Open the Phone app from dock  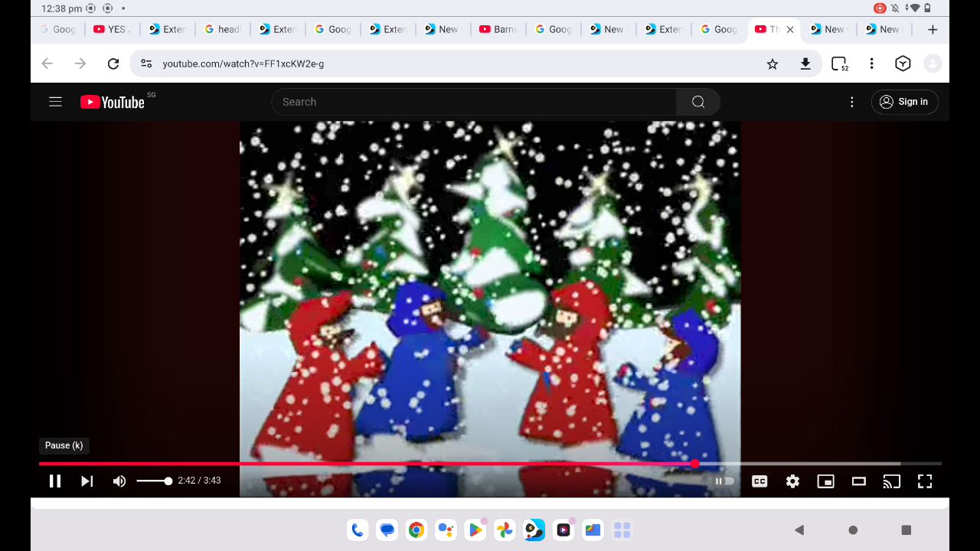click(358, 530)
